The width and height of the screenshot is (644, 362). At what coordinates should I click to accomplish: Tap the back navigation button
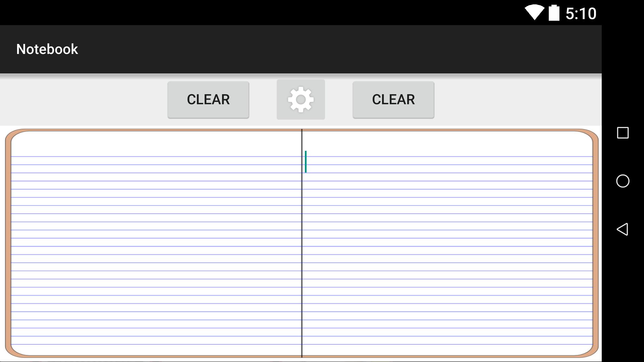[622, 229]
